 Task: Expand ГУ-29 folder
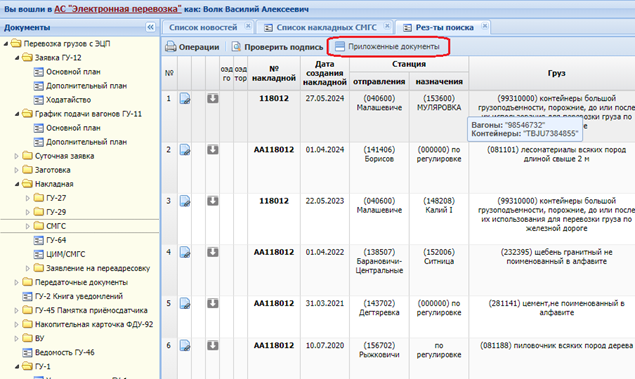pos(28,212)
